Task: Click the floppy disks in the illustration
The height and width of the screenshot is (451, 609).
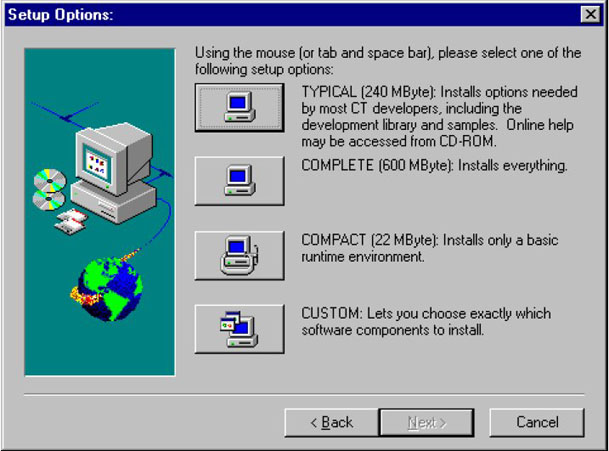Action: (72, 221)
